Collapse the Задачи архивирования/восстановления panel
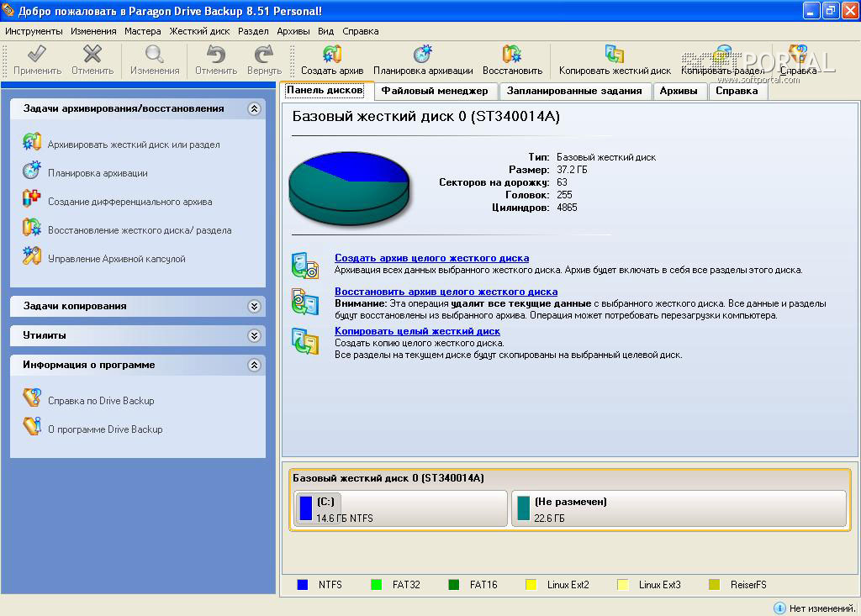 tap(254, 108)
